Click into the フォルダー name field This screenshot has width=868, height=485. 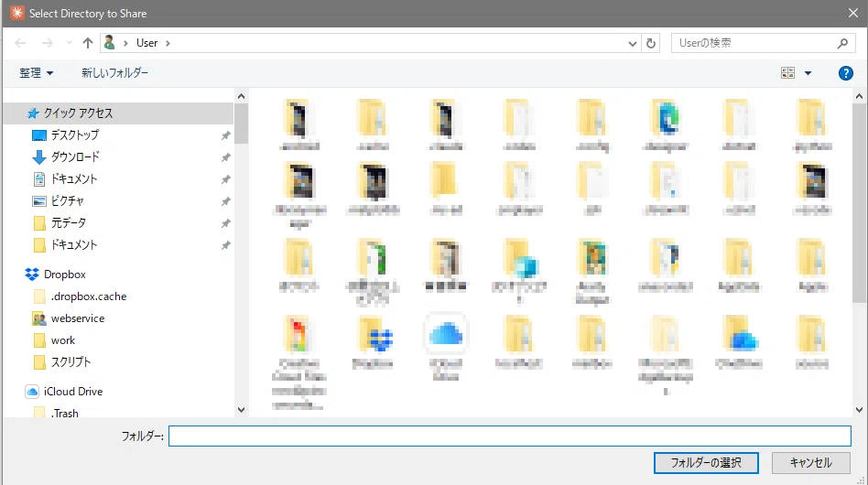click(x=509, y=436)
